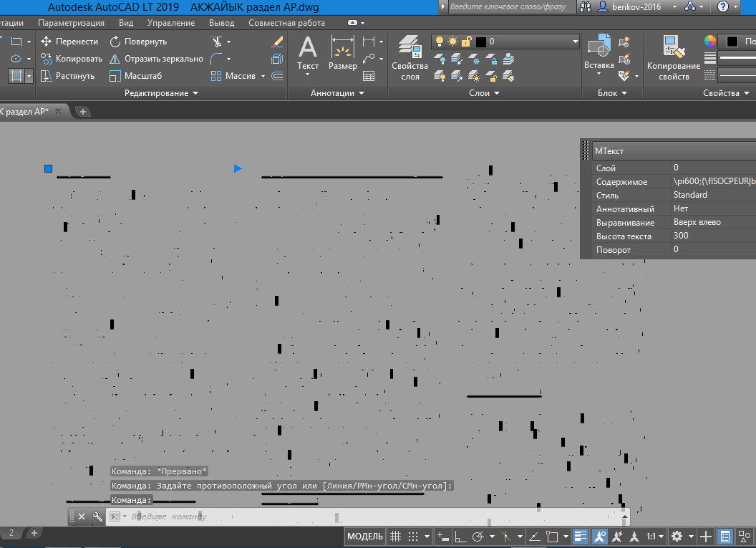Select the multileader icon
This screenshot has width=756, height=548.
coord(369,59)
